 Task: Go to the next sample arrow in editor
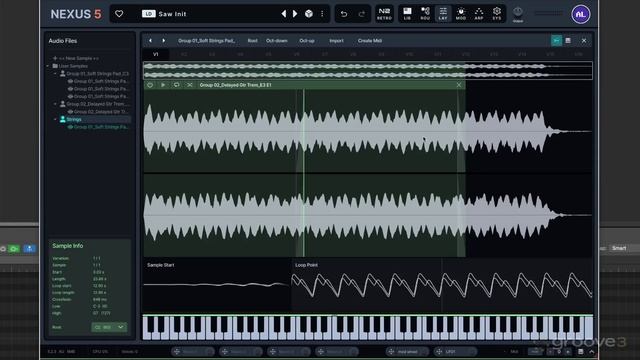[164, 40]
